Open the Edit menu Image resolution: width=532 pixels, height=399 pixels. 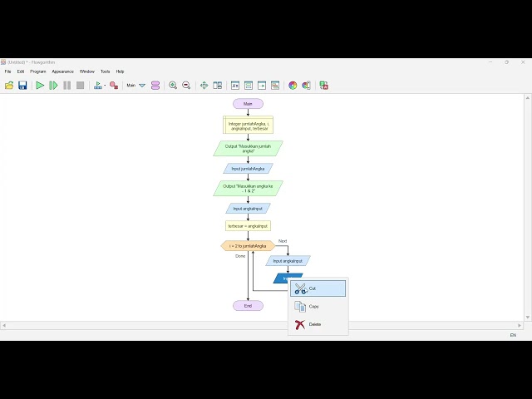coord(21,71)
